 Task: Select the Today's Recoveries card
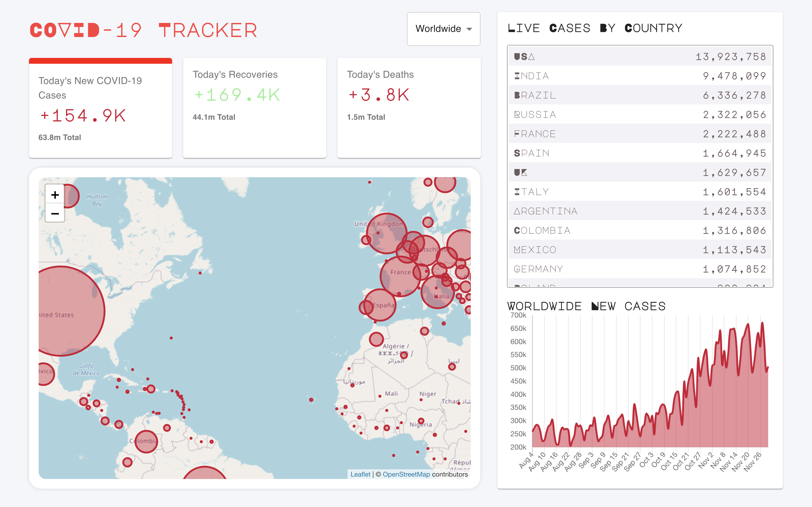255,108
